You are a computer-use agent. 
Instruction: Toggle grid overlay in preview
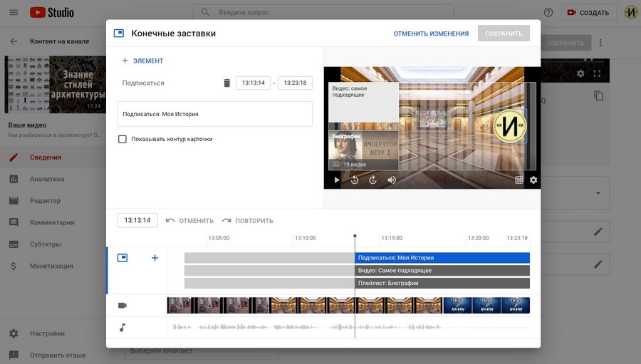click(519, 180)
